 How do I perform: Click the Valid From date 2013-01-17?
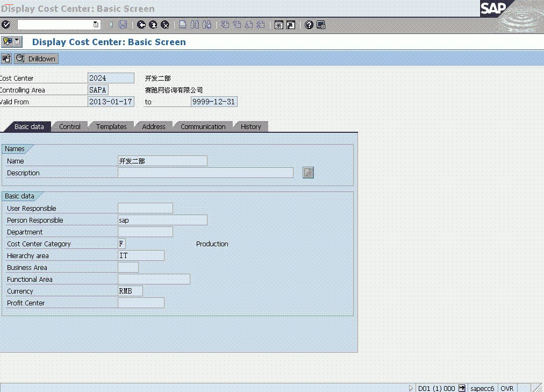[111, 102]
